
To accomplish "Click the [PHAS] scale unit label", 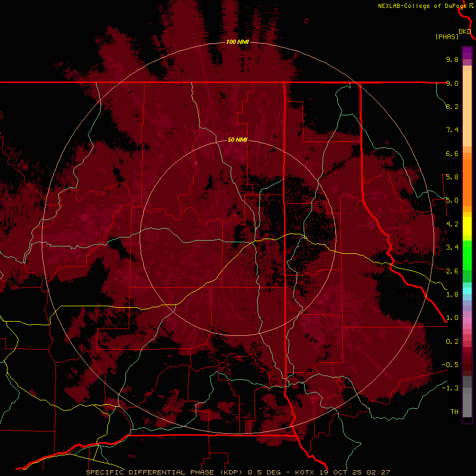I will (447, 37).
